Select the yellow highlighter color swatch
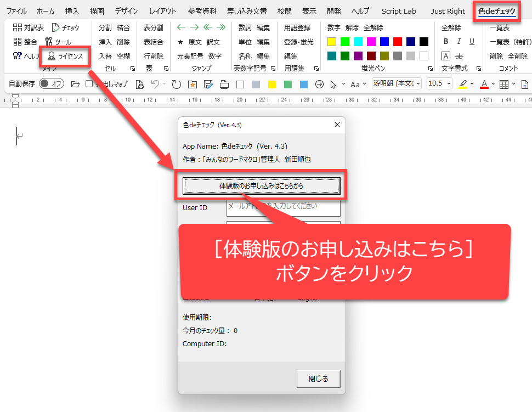The height and width of the screenshot is (412, 532). pyautogui.click(x=332, y=42)
